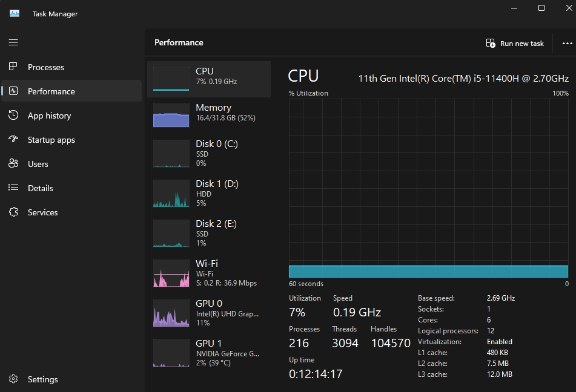Open the Users page
The image size is (576, 392).
38,164
